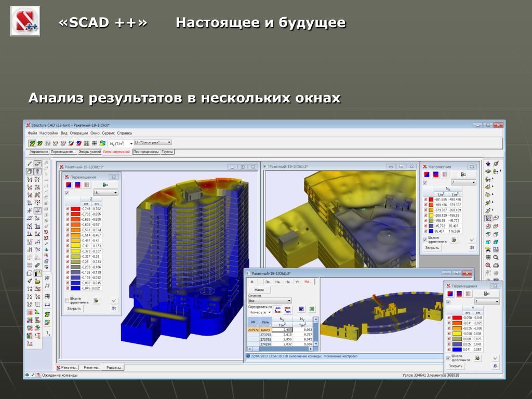532x399 pixels.
Task: Toggle the range checkbox of row -0,749 -0,702
Action: [68, 209]
